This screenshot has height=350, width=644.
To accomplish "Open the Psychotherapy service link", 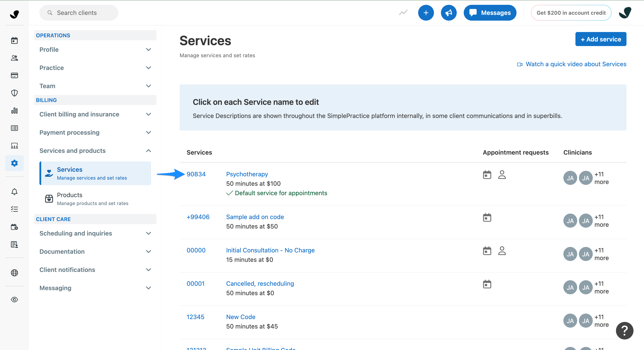I will 247,174.
